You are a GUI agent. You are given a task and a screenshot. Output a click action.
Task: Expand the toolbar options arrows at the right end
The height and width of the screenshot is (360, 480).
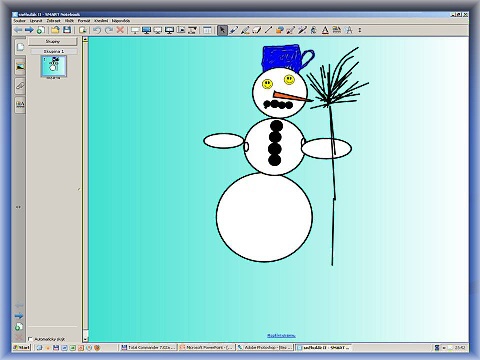360,30
